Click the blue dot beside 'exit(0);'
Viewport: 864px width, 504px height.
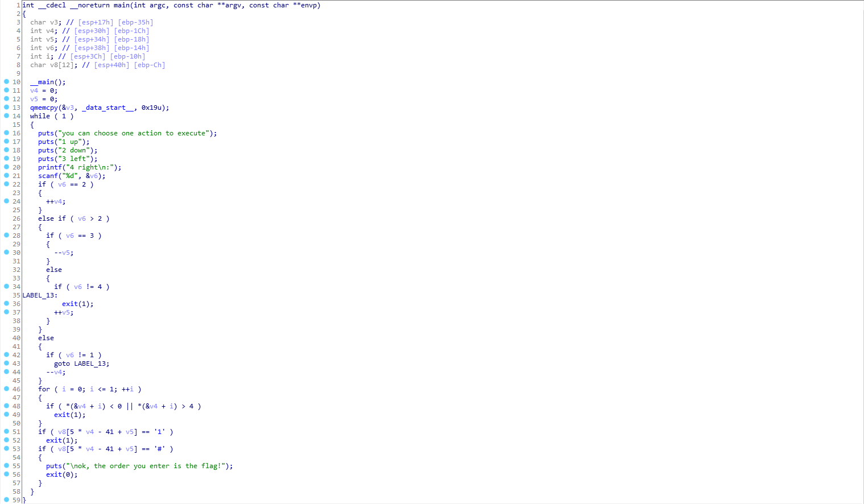[6, 474]
